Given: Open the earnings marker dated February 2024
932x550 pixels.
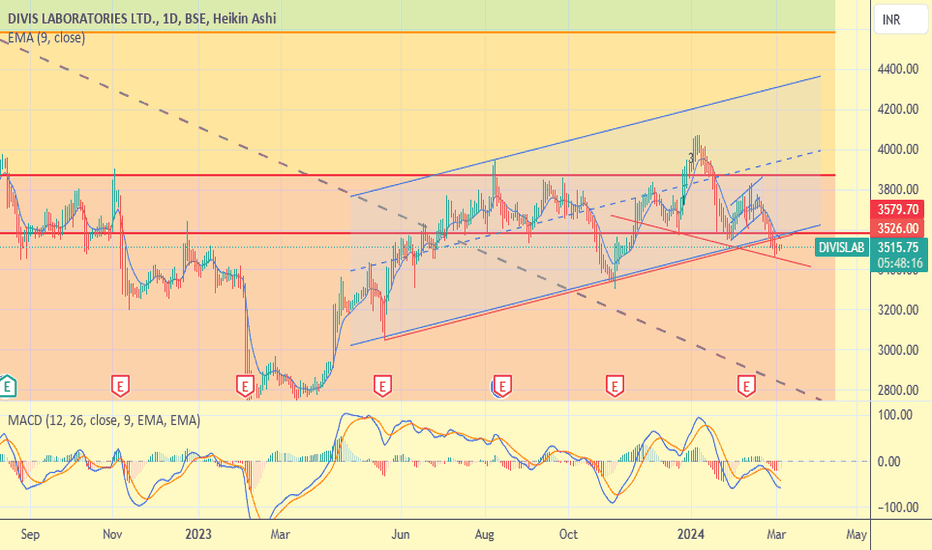Looking at the screenshot, I should [x=747, y=386].
